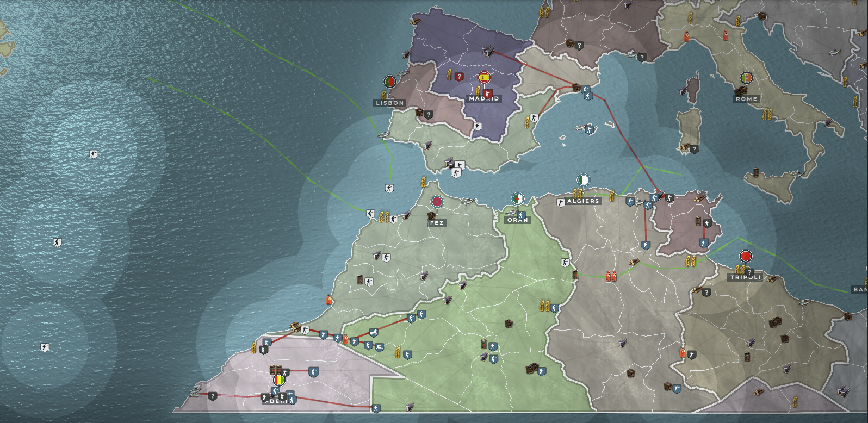
Task: Select the green-yellow-red flag in Western Sahara
Action: (x=278, y=380)
